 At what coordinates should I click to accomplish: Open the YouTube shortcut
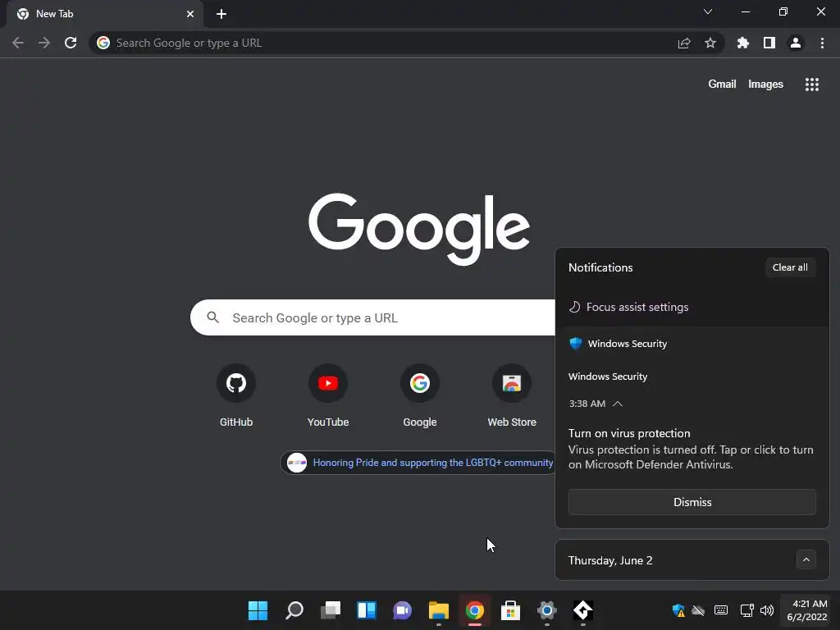(328, 396)
